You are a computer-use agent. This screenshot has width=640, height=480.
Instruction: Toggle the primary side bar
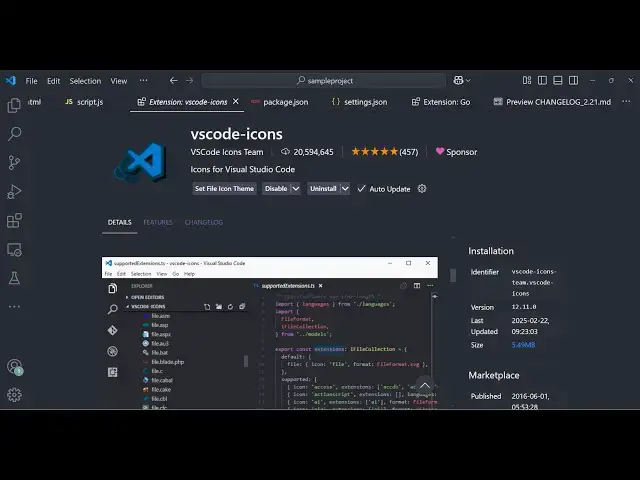(x=542, y=80)
